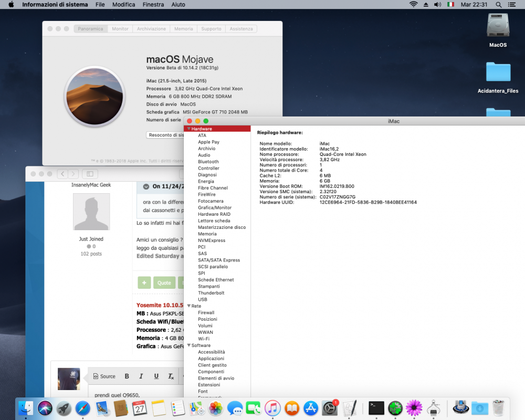This screenshot has width=525, height=420.
Task: Open Wi-Fi status menu
Action: (x=414, y=4)
